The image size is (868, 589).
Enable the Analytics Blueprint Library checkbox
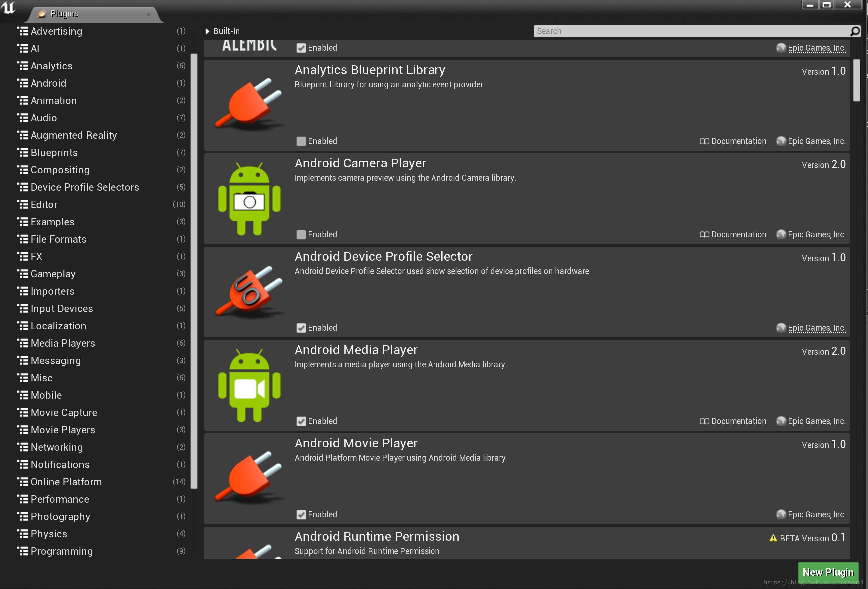(301, 141)
